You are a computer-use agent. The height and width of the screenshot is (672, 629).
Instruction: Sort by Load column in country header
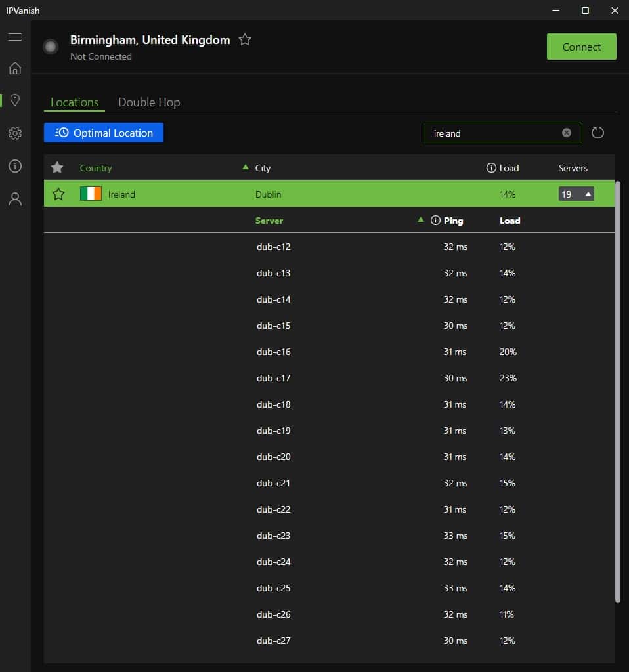[509, 168]
